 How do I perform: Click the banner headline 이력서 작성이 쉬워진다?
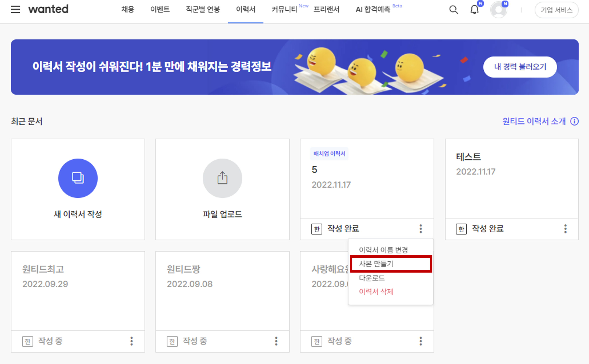coord(152,67)
